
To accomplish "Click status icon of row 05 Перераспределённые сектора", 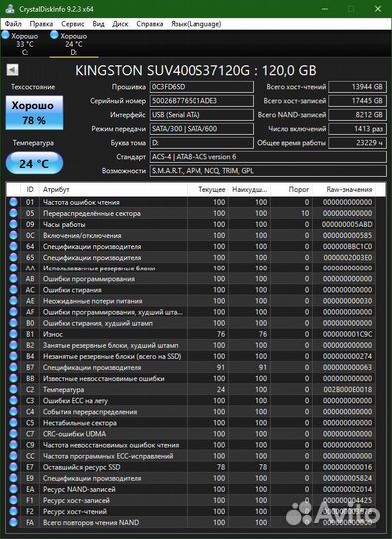I will point(13,213).
